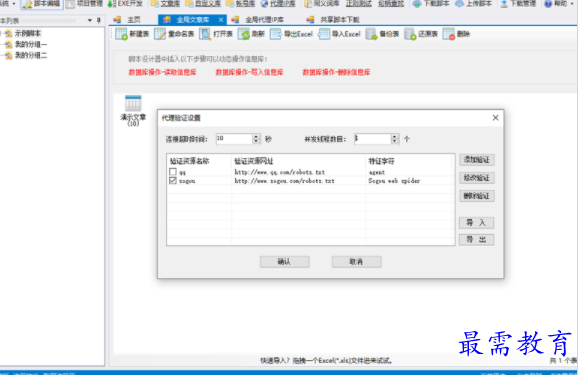Uncheck the sogou verification source checkbox

point(173,180)
